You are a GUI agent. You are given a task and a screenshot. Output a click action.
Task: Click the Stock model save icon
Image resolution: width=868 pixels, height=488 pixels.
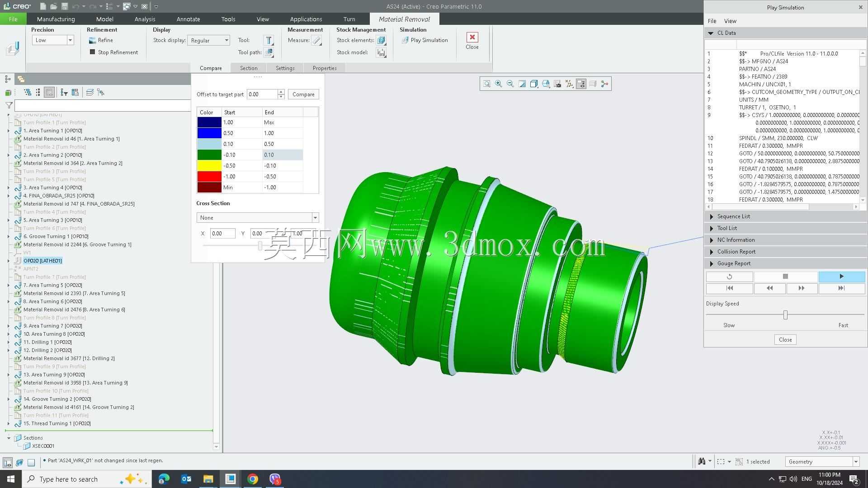[x=381, y=52]
